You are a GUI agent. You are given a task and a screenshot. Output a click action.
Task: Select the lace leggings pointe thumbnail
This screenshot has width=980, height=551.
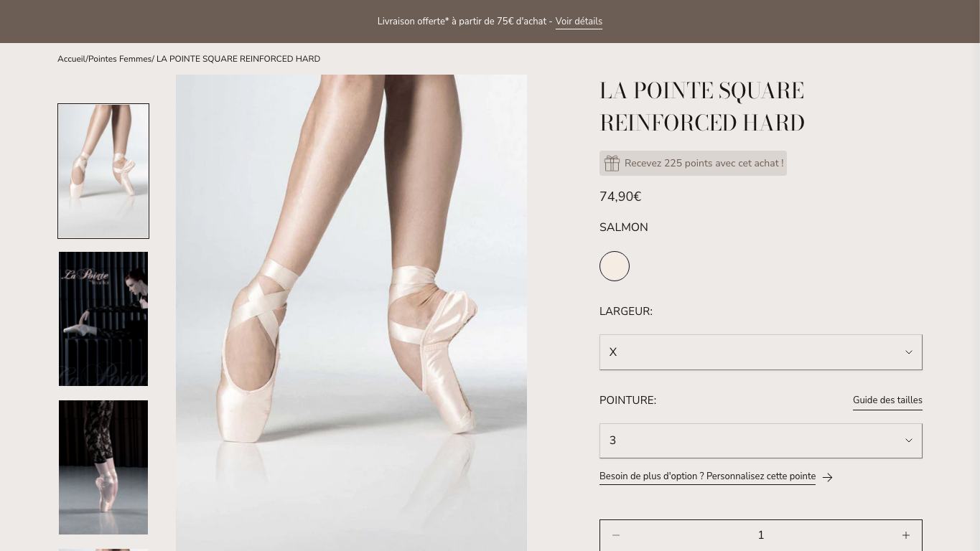pyautogui.click(x=103, y=467)
